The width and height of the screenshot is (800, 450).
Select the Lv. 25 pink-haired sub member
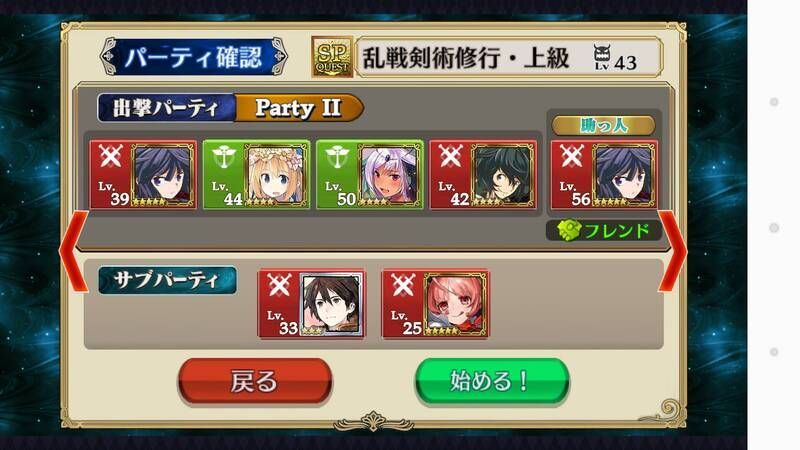[x=435, y=304]
